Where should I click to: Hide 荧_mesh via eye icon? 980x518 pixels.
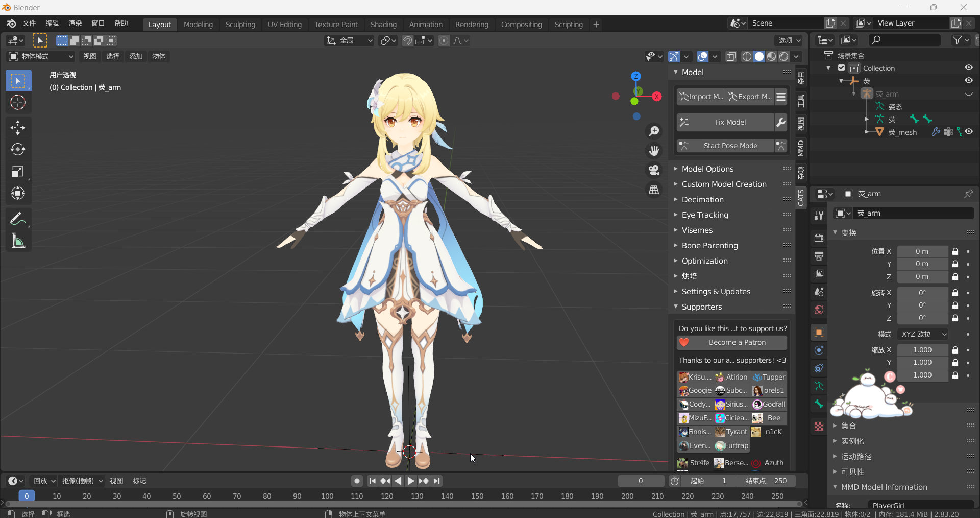[968, 131]
